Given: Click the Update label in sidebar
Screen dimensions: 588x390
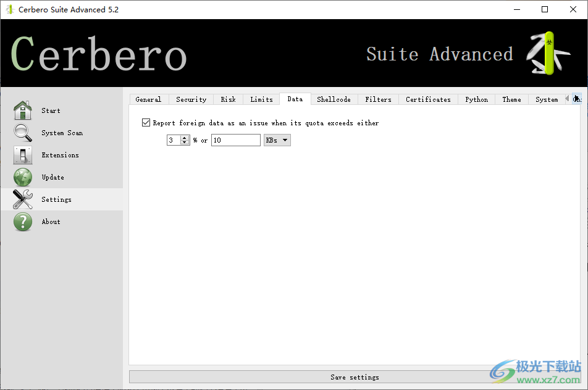Looking at the screenshot, I should coord(52,177).
